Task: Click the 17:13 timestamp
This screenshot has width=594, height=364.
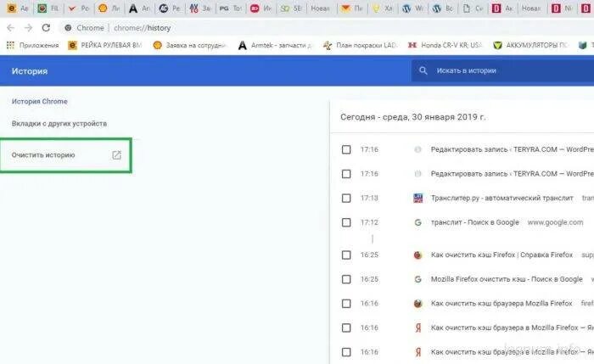Action: click(x=369, y=198)
